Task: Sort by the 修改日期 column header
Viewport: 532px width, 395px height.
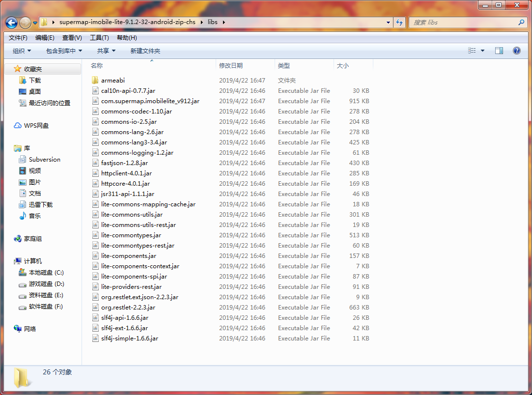Action: pyautogui.click(x=245, y=65)
